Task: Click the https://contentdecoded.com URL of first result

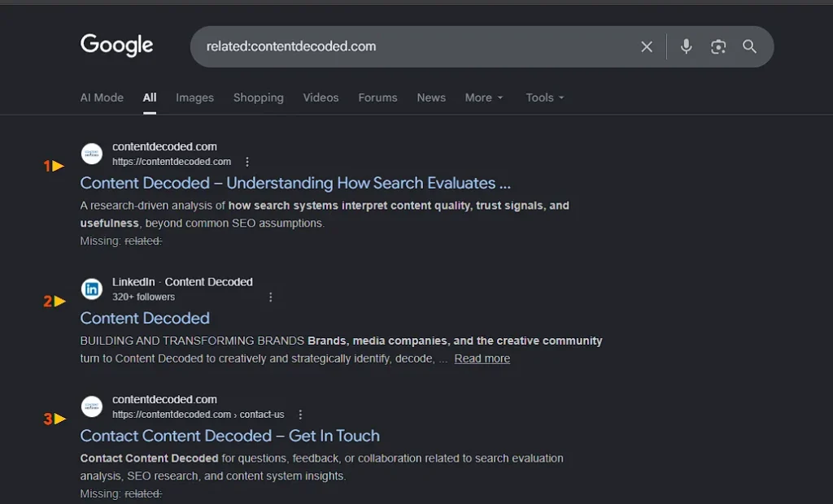Action: (x=172, y=162)
